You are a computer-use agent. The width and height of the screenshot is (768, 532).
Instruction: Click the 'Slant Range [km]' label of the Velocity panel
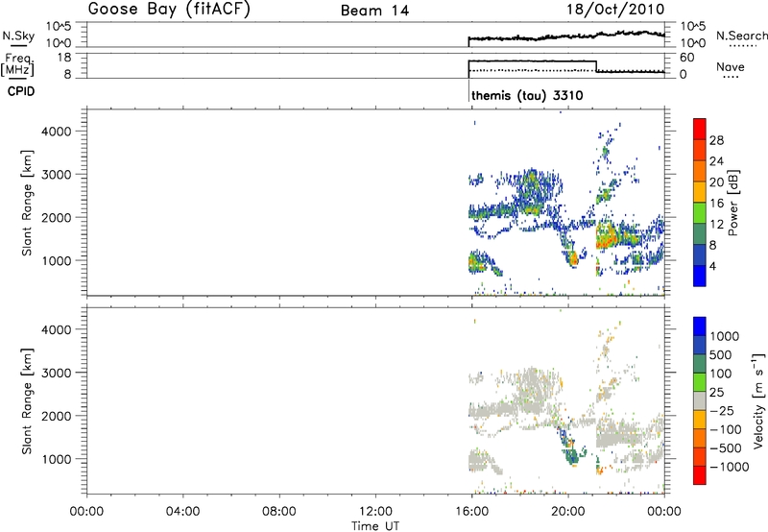(x=27, y=401)
